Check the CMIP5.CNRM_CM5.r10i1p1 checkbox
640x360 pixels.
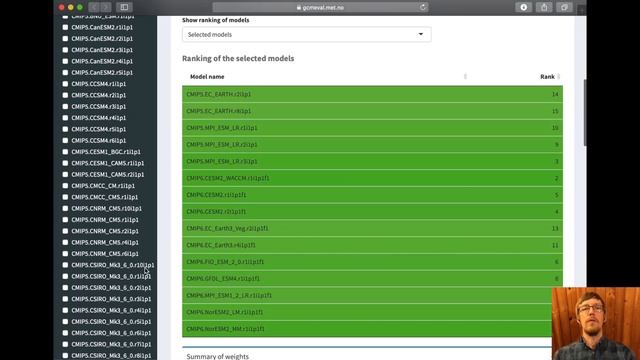(x=65, y=208)
